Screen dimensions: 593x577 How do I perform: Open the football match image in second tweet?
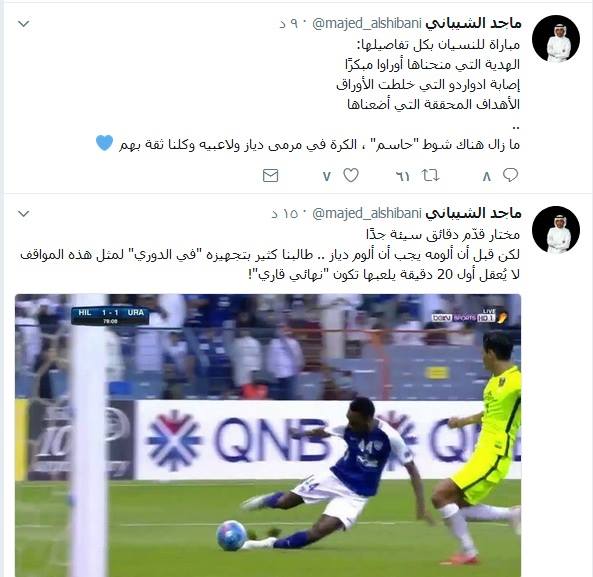pos(268,435)
